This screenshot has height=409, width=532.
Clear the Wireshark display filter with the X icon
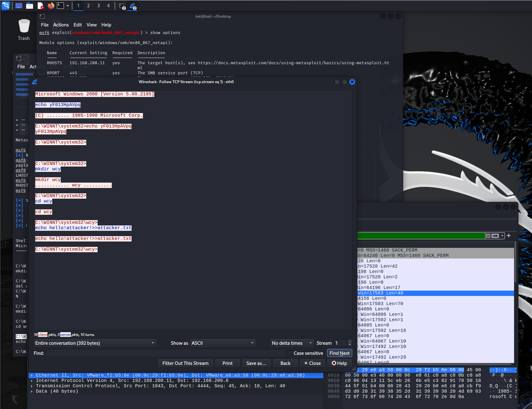pos(488,236)
